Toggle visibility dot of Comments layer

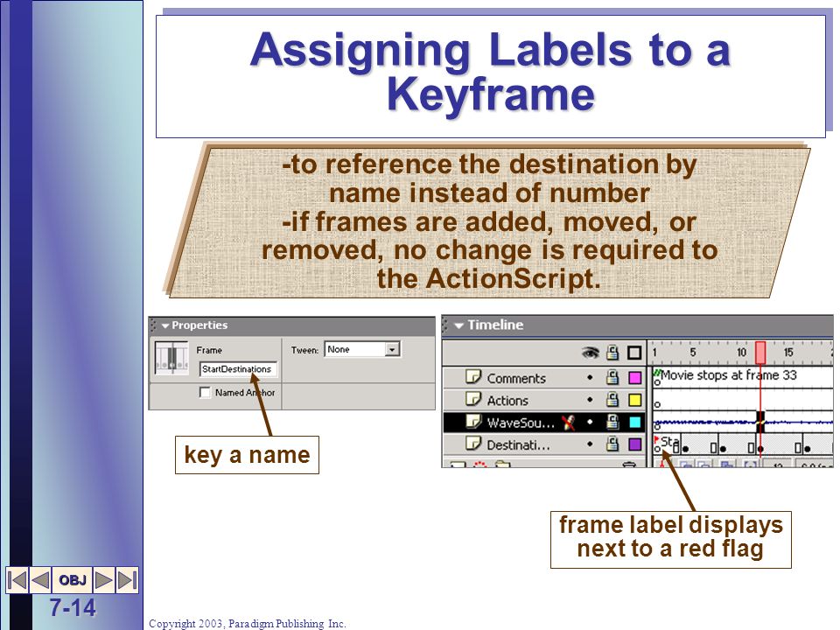pyautogui.click(x=590, y=378)
